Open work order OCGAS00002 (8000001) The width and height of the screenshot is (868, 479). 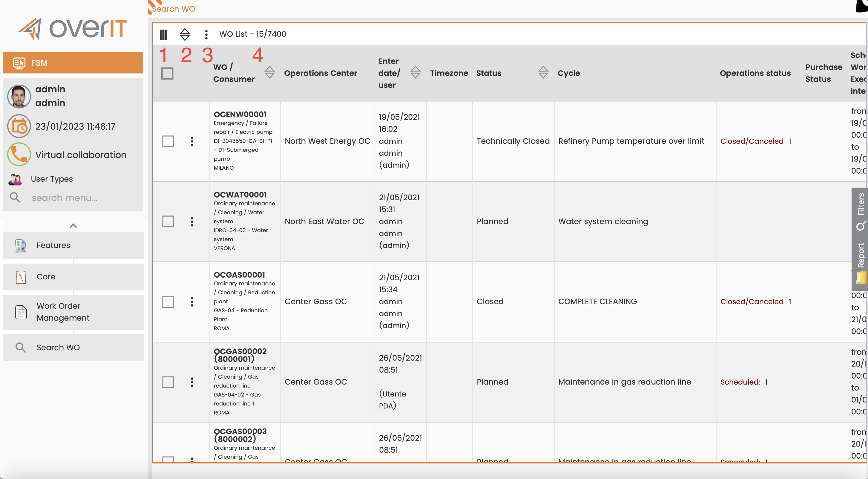coord(240,355)
